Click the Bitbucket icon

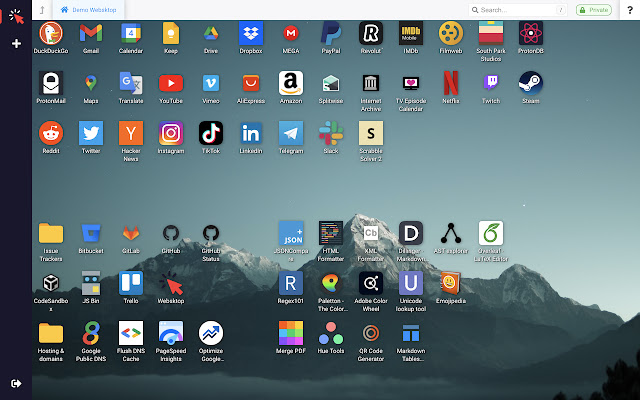91,233
